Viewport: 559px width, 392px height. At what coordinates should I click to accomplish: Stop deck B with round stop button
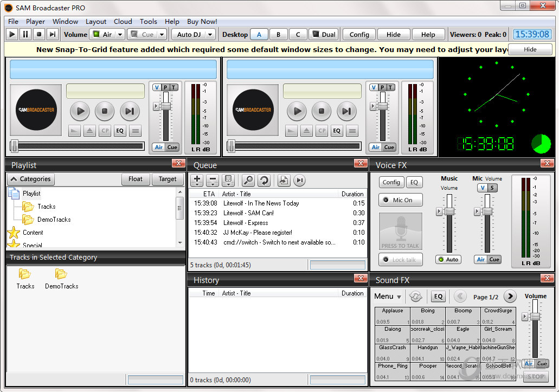pyautogui.click(x=321, y=111)
